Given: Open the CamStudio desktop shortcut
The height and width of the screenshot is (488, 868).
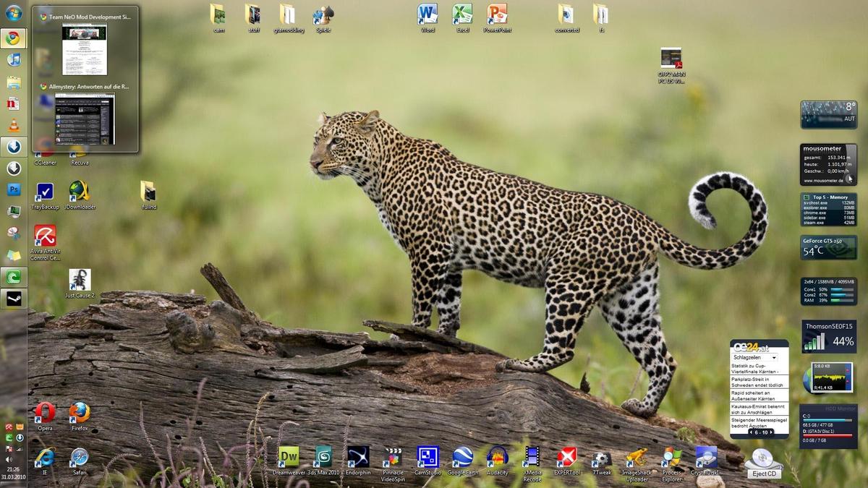Looking at the screenshot, I should click(x=427, y=457).
